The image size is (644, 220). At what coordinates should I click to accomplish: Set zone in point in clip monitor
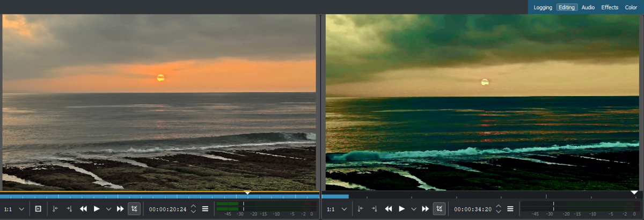[x=55, y=209]
